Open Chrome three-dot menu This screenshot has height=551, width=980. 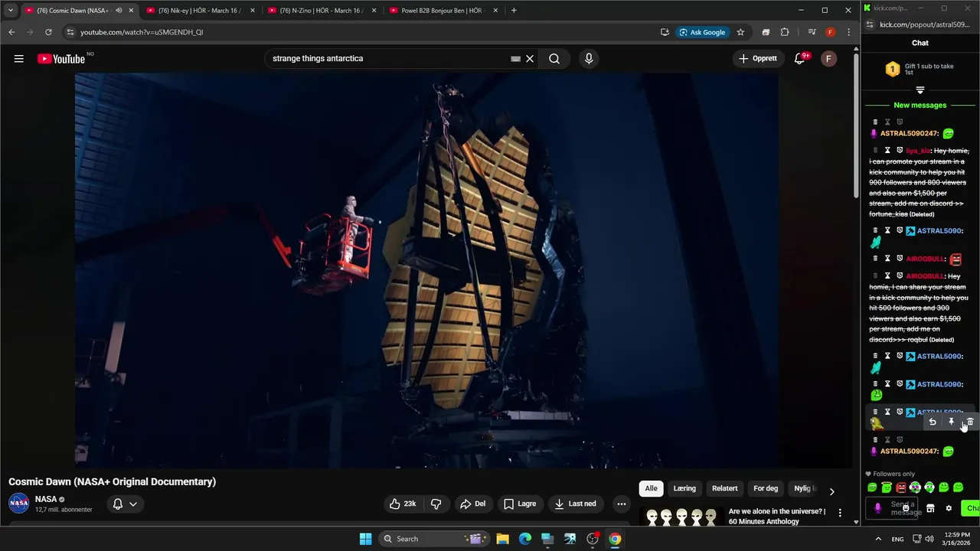click(x=848, y=32)
